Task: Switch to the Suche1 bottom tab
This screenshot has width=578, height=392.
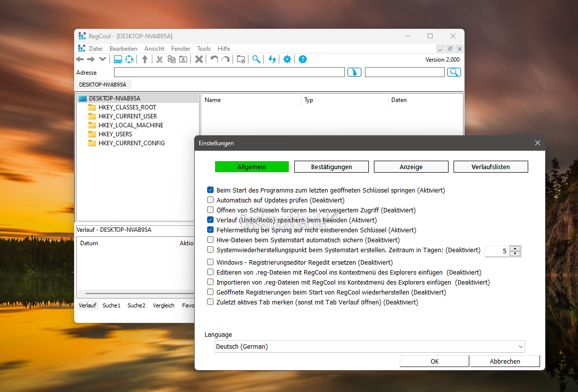Action: pyautogui.click(x=112, y=305)
